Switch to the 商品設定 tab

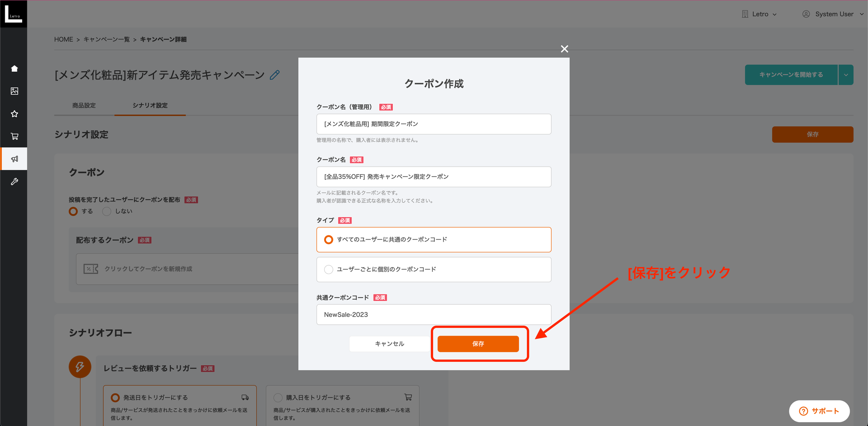[x=84, y=106]
